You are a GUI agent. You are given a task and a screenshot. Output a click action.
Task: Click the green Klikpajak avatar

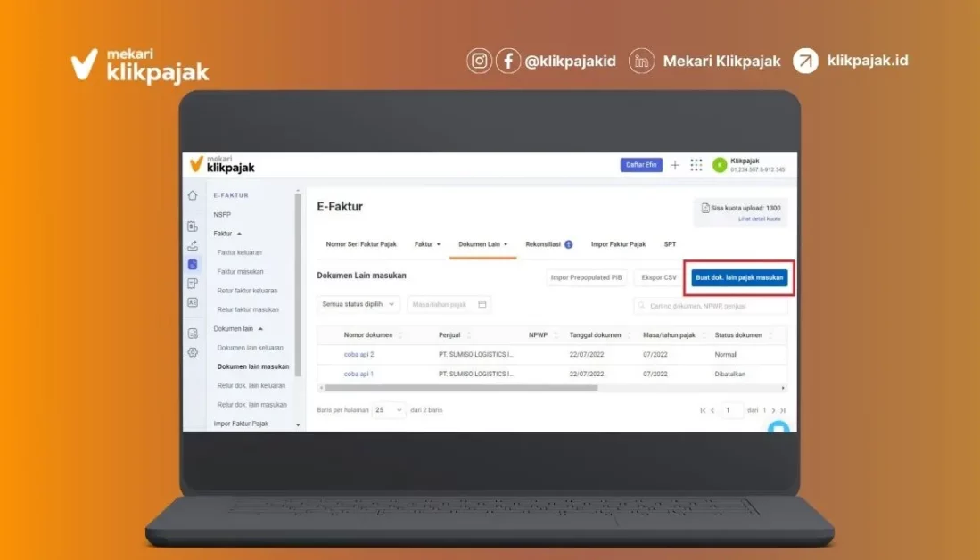[x=720, y=165]
